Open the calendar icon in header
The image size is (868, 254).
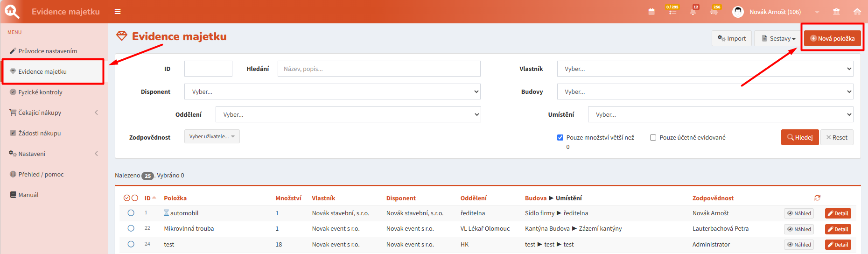coord(651,12)
